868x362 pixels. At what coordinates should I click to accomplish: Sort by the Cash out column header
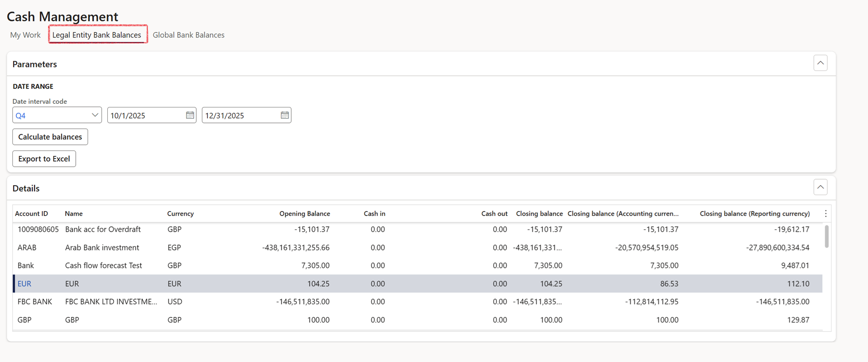click(494, 213)
